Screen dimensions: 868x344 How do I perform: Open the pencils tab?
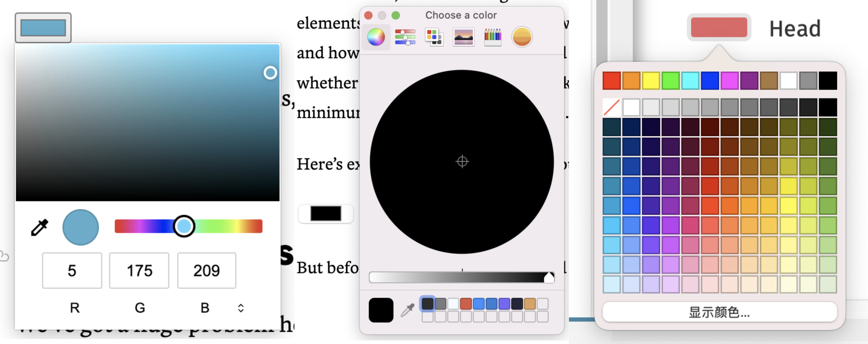[x=493, y=37]
